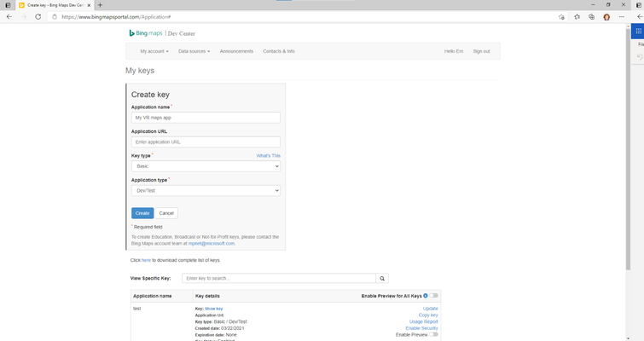Toggle Enable Preview for the test key
This screenshot has height=341, width=644.
tap(433, 334)
